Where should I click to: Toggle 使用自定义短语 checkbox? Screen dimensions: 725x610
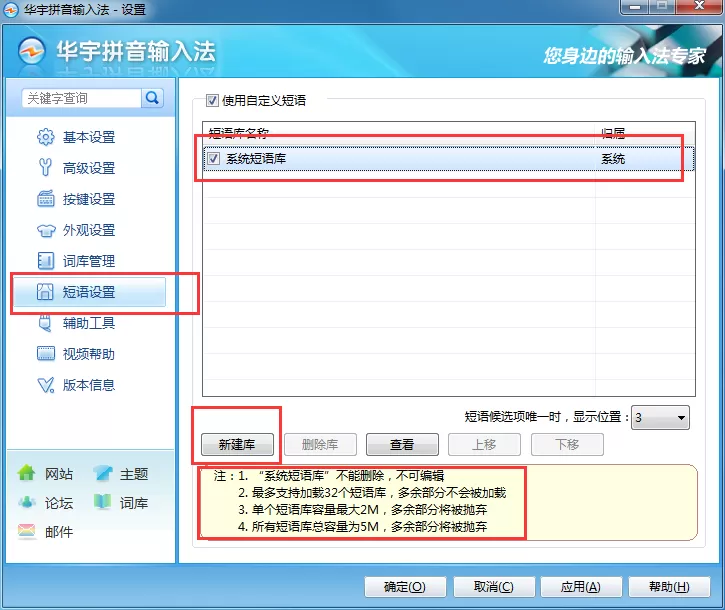[x=212, y=100]
